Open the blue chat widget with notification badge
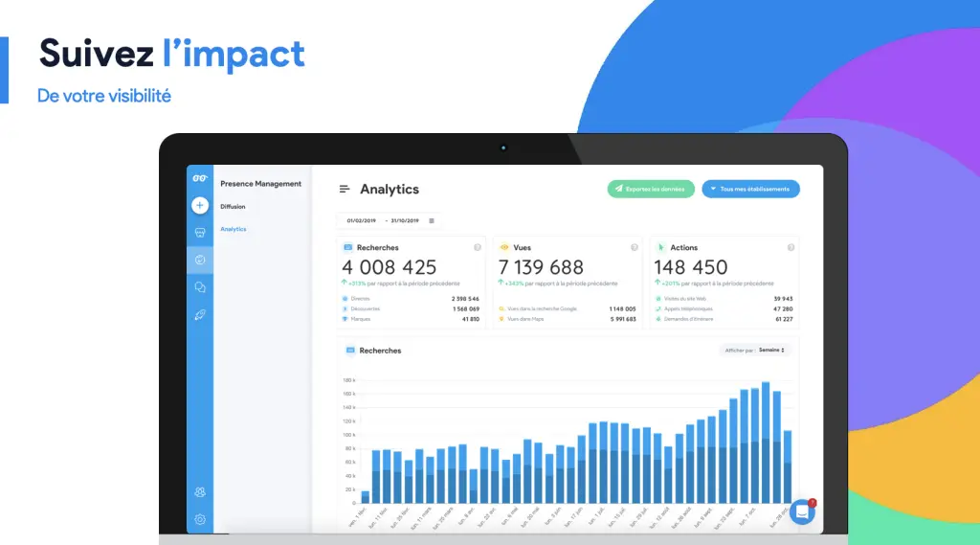The height and width of the screenshot is (545, 980). pos(802,512)
